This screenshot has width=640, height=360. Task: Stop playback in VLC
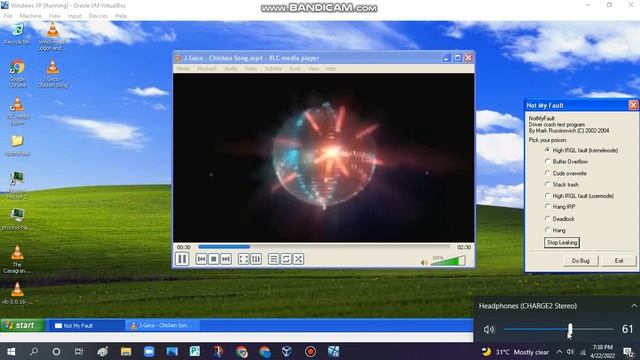pyautogui.click(x=213, y=259)
